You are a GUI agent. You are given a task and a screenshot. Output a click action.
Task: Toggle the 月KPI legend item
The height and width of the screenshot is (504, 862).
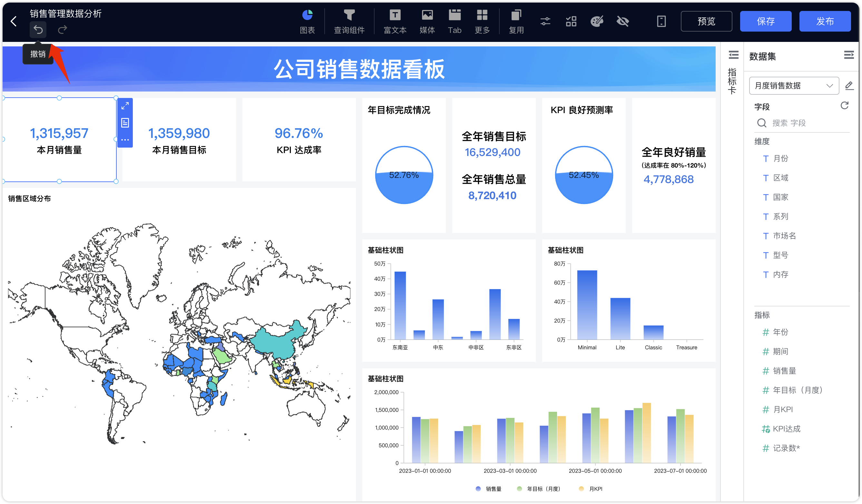pos(590,489)
